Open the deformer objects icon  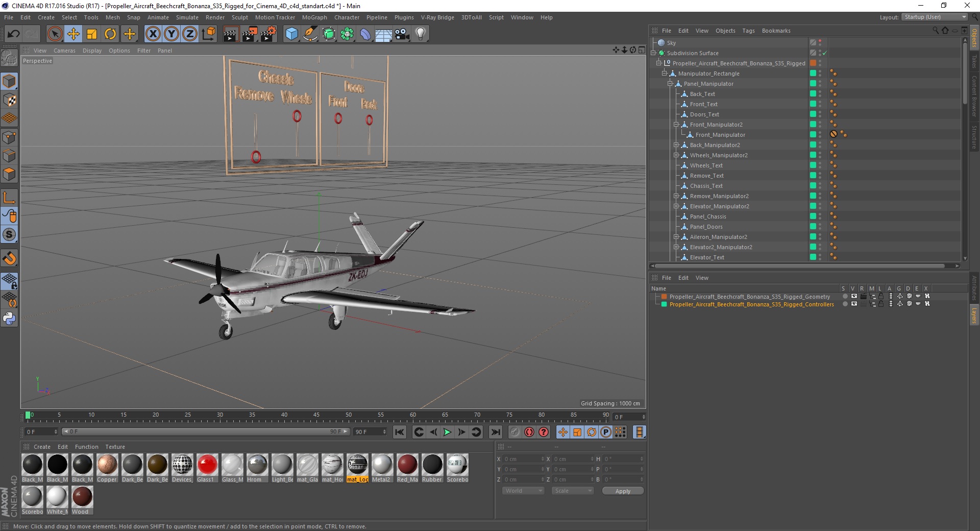[365, 34]
